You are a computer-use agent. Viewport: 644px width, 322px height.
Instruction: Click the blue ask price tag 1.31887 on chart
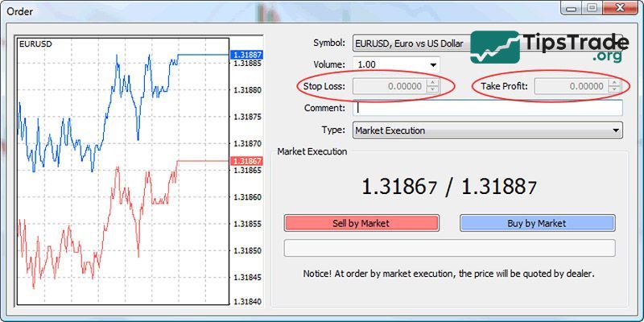pos(246,55)
